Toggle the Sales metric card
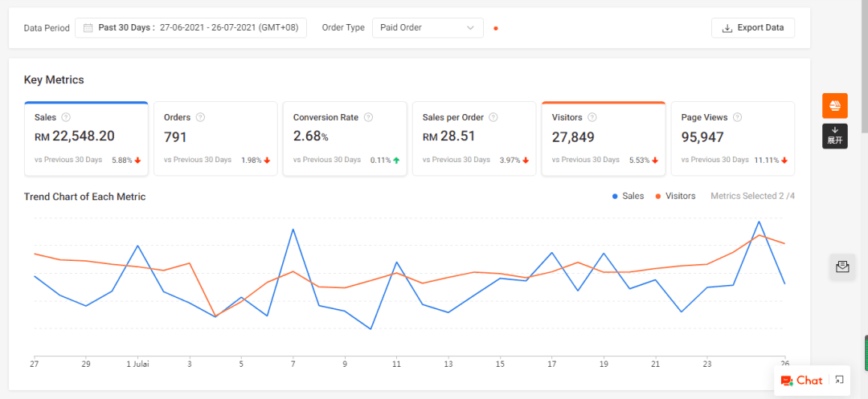This screenshot has width=868, height=399. click(x=86, y=138)
